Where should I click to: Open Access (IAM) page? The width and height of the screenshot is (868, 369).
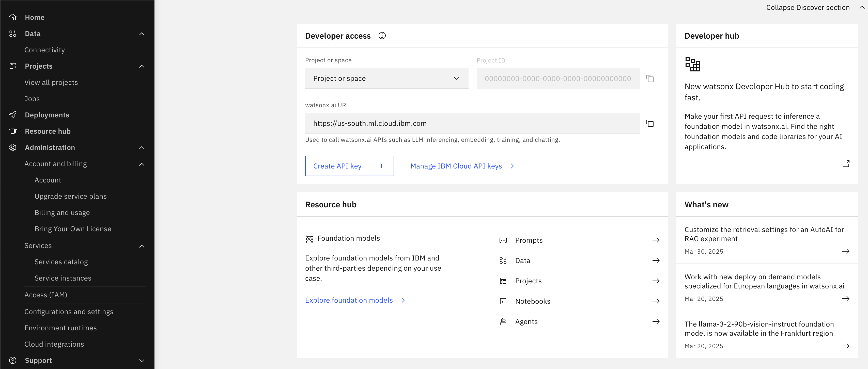click(x=45, y=295)
